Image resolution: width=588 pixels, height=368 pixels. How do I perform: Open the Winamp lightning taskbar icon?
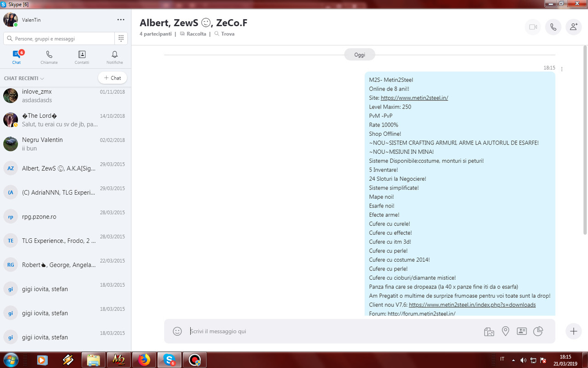[x=68, y=360]
